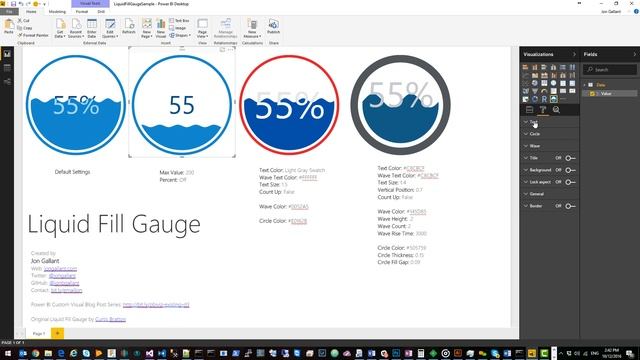Open the Shapes dropdown in Insert group

pos(180,35)
